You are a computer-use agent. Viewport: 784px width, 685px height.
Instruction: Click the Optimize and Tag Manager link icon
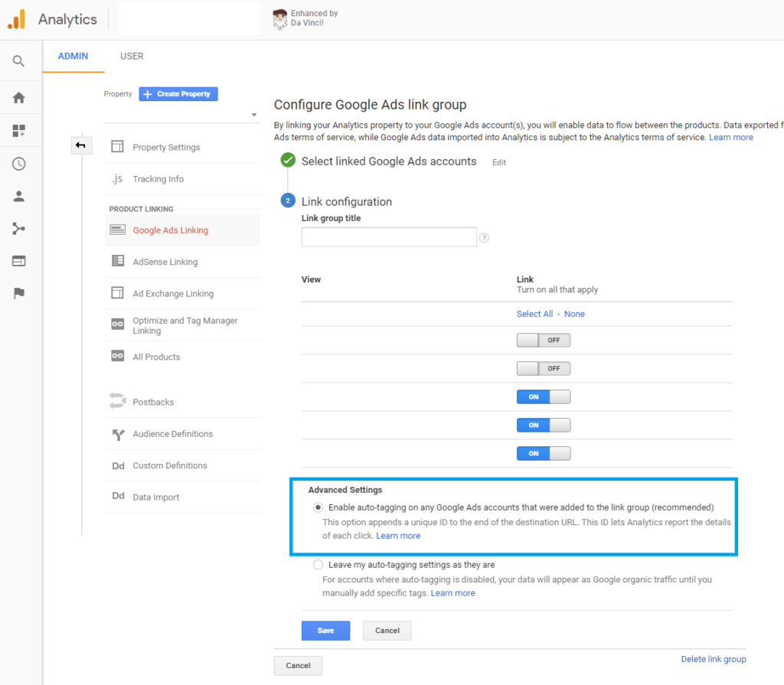[117, 324]
